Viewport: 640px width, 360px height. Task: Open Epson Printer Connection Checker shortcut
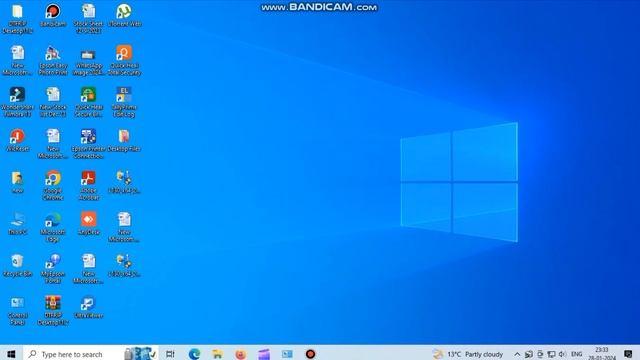coord(89,144)
